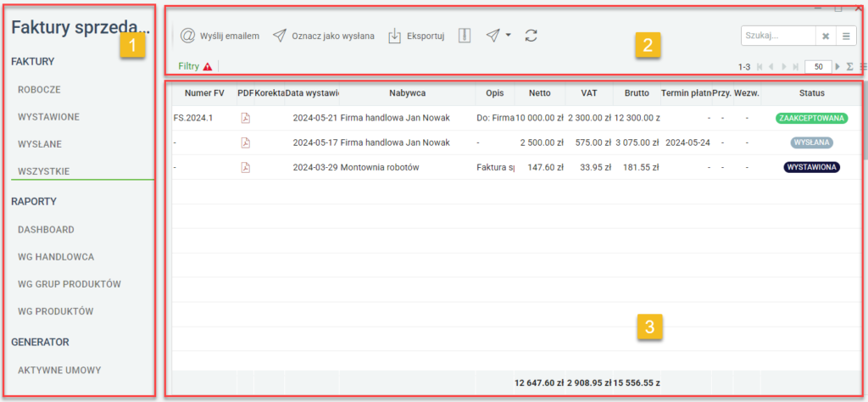Click the 12 647.60 zł netto total
This screenshot has height=402, width=868.
click(539, 382)
